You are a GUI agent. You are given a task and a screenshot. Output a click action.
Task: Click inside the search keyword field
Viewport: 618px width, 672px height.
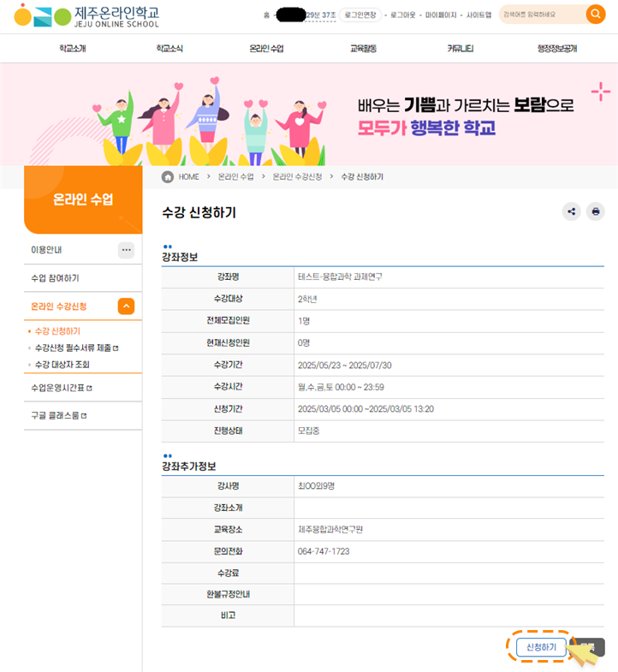(x=541, y=15)
